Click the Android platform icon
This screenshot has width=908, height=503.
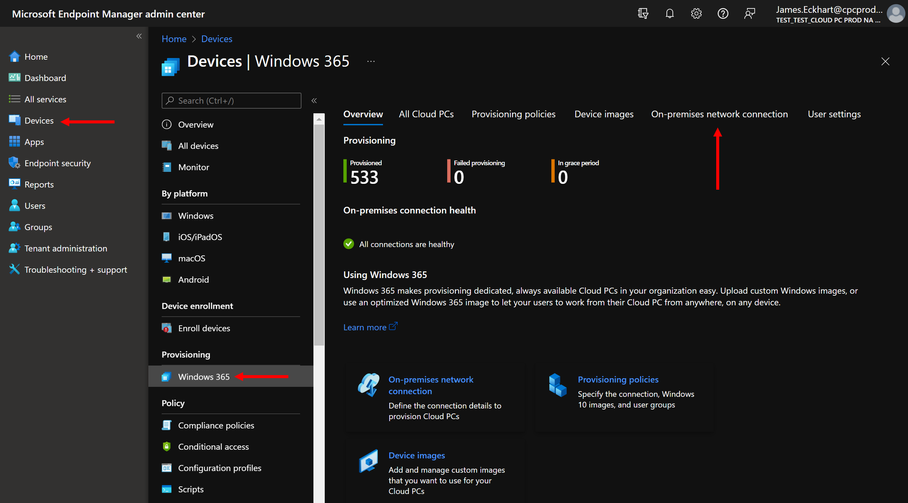point(167,280)
